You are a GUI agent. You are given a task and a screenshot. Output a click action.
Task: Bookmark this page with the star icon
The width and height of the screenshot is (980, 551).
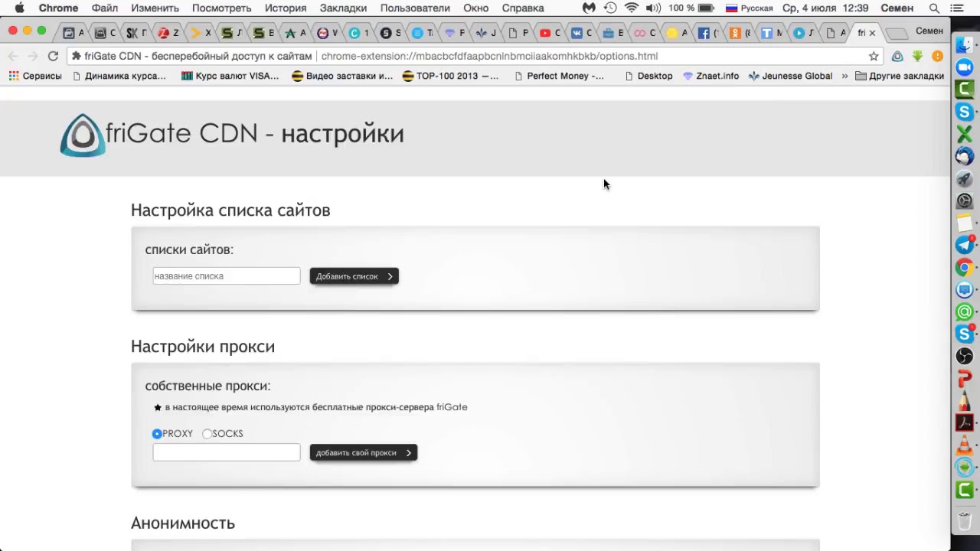874,56
